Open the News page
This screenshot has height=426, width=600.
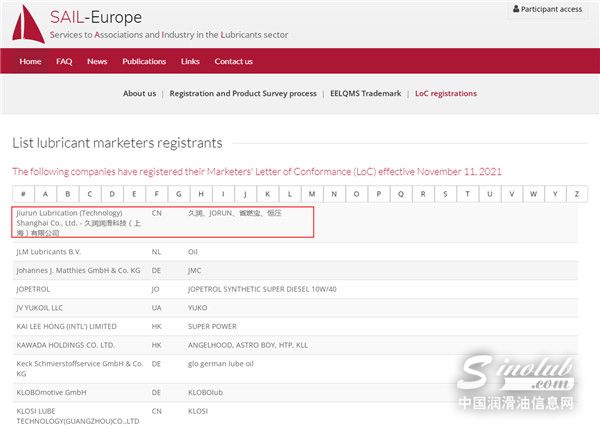coord(97,61)
